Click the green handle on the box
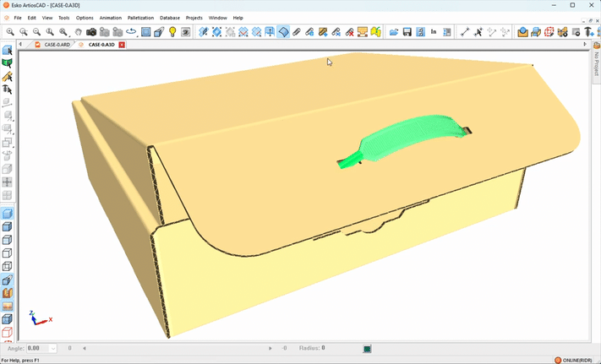The height and width of the screenshot is (364, 601). tap(404, 141)
